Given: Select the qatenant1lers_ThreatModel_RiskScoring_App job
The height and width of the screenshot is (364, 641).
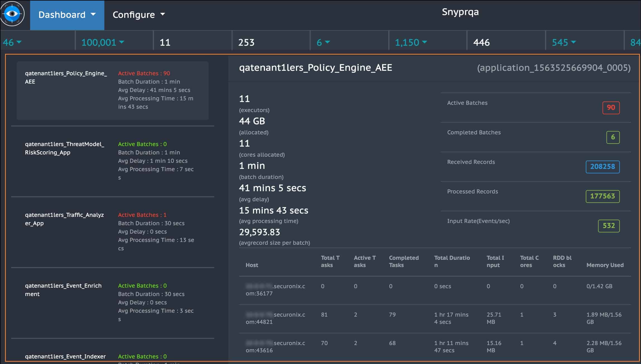Looking at the screenshot, I should pyautogui.click(x=112, y=161).
